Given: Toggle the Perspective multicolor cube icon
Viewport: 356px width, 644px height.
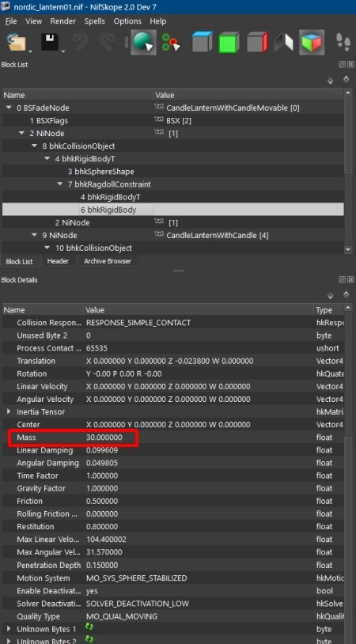Looking at the screenshot, I should click(x=312, y=42).
